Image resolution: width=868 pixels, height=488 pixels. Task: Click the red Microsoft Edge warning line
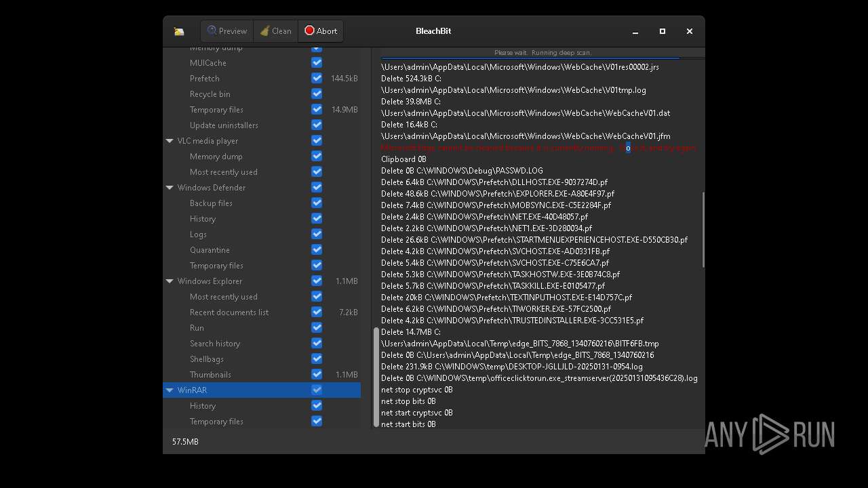coord(538,148)
